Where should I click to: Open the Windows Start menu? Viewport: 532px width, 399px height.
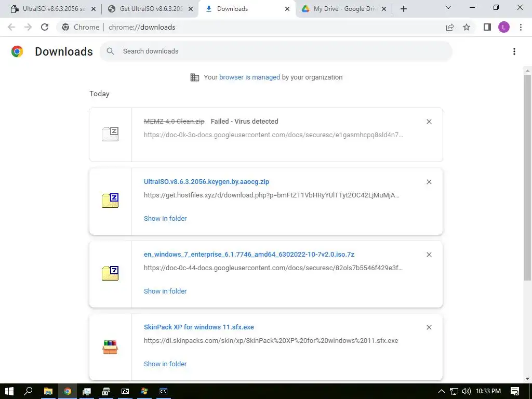point(9,391)
